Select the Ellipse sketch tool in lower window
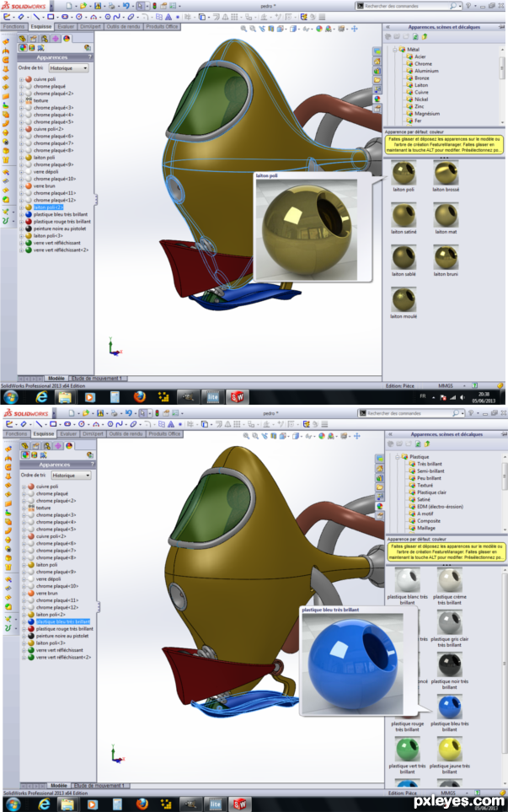 pos(133,424)
